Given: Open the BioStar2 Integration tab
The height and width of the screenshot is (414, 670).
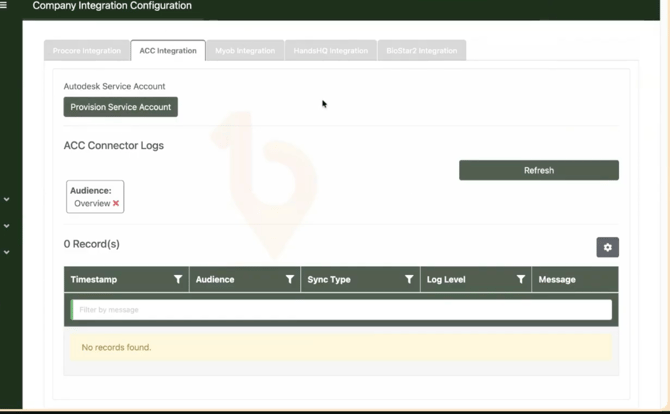Looking at the screenshot, I should tap(422, 50).
